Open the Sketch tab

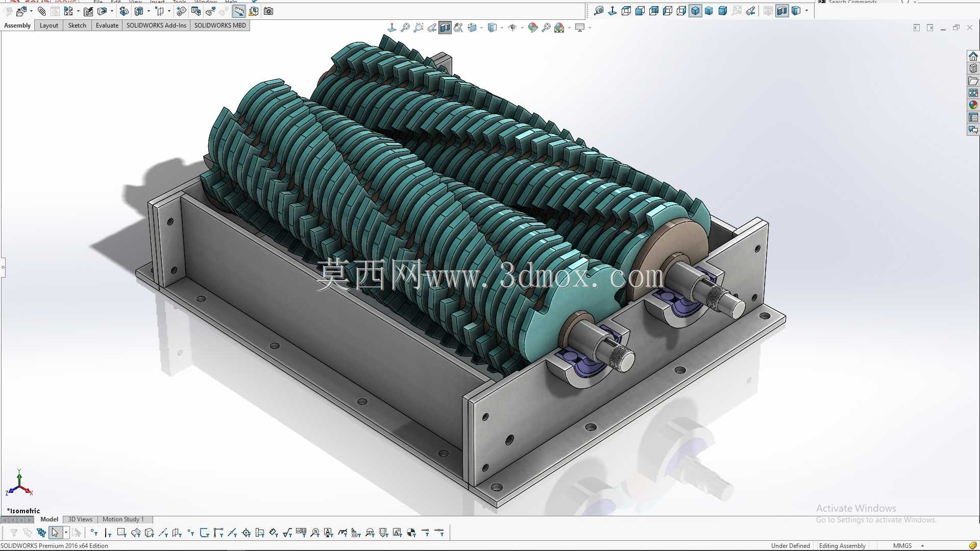click(x=77, y=26)
